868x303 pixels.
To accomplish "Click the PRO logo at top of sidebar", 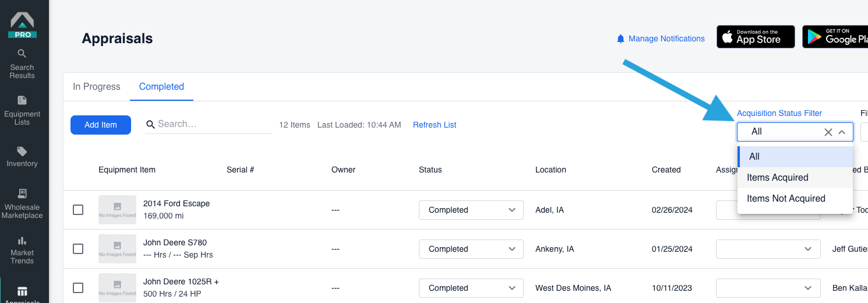I will tap(22, 24).
